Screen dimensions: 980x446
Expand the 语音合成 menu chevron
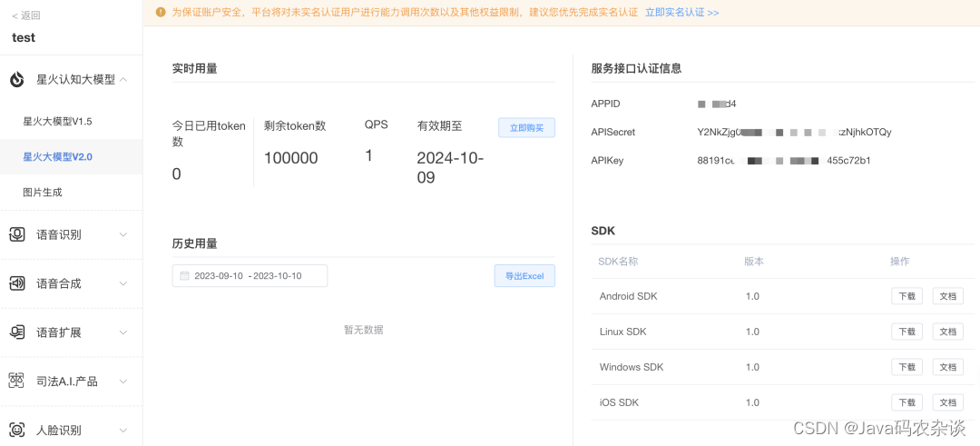point(123,283)
